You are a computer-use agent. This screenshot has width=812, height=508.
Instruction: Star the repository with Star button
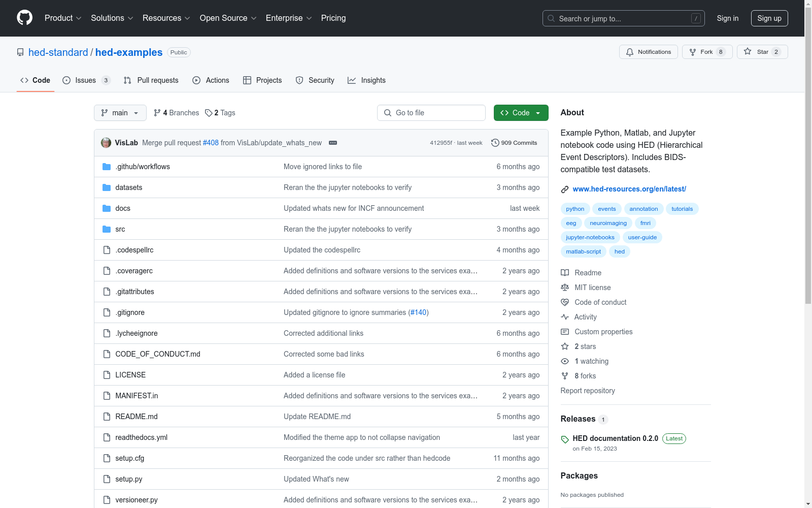(762, 52)
